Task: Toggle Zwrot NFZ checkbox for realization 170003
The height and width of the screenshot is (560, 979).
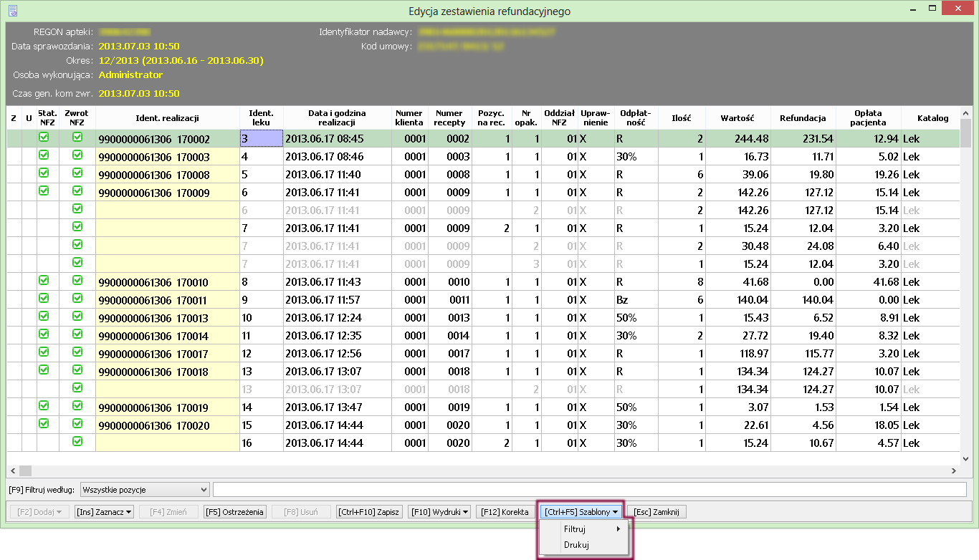Action: click(77, 155)
